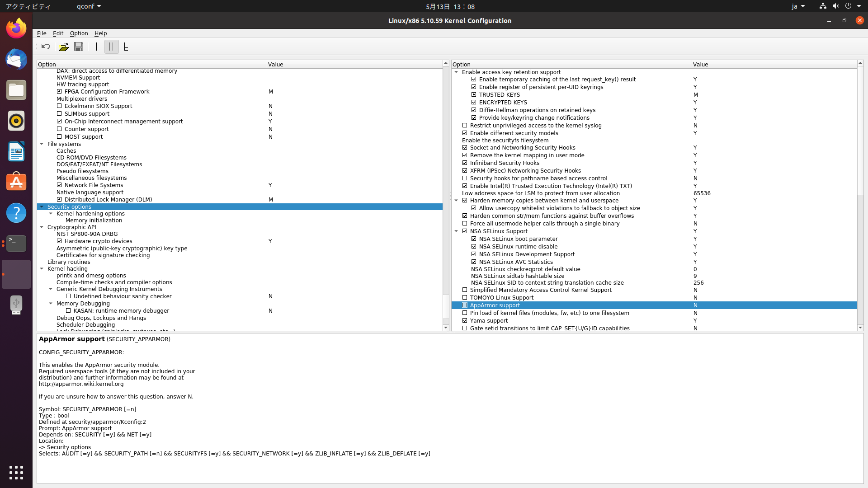Select NSA SELinux sidtab hashtable size row

[654, 276]
